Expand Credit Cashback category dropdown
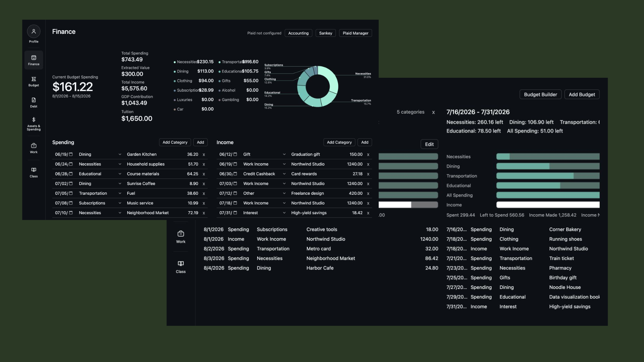The width and height of the screenshot is (644, 362). [284, 174]
